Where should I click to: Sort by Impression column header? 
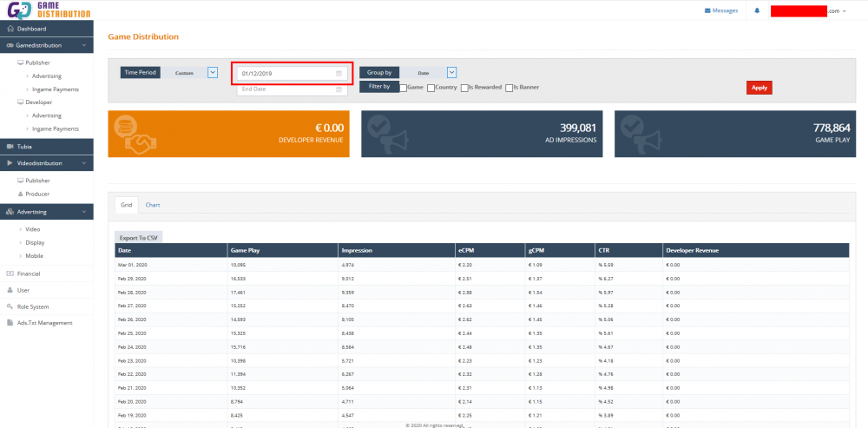[397, 250]
